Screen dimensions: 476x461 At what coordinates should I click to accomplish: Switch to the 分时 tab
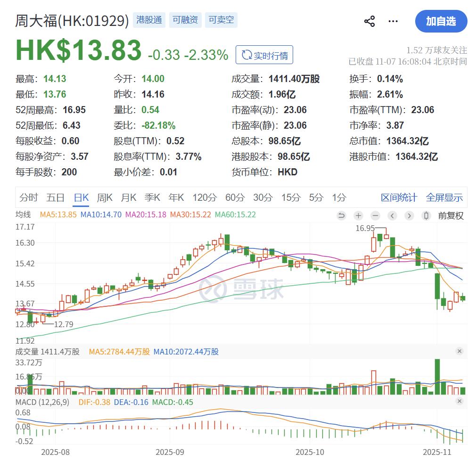(29, 198)
